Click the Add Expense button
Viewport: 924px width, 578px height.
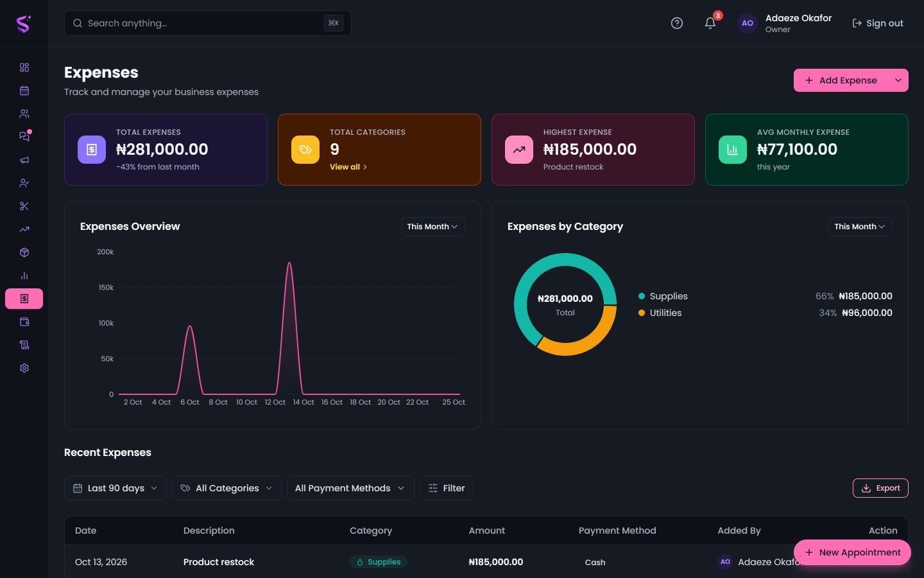841,80
